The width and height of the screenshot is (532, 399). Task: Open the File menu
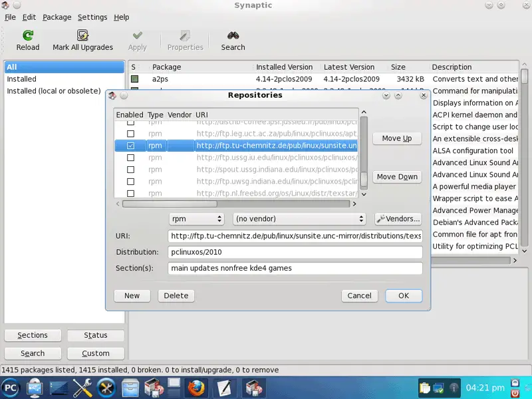click(10, 17)
